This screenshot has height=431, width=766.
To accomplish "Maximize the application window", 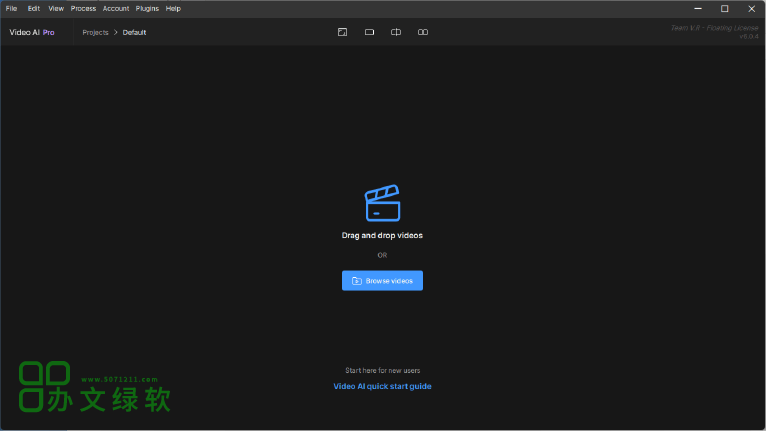I will 724,8.
